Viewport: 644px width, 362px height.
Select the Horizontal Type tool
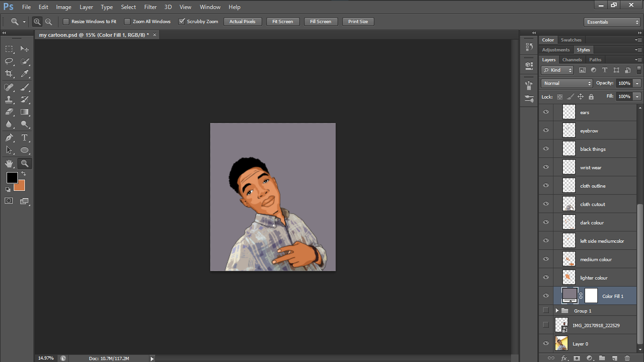tap(25, 138)
